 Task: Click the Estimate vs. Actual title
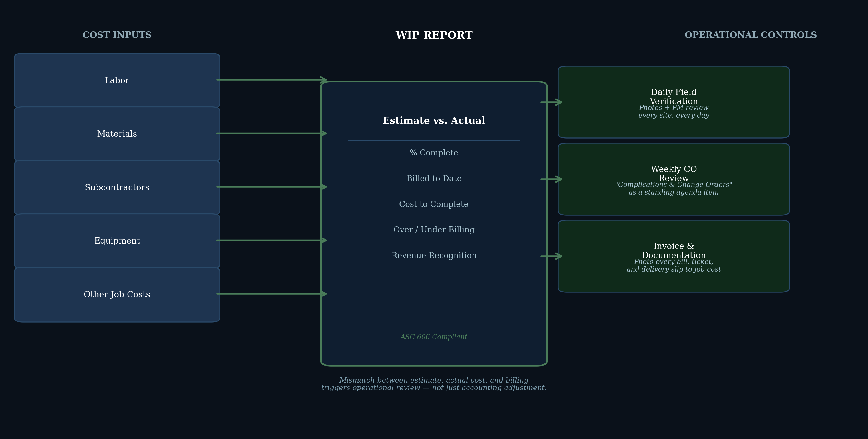coord(434,121)
